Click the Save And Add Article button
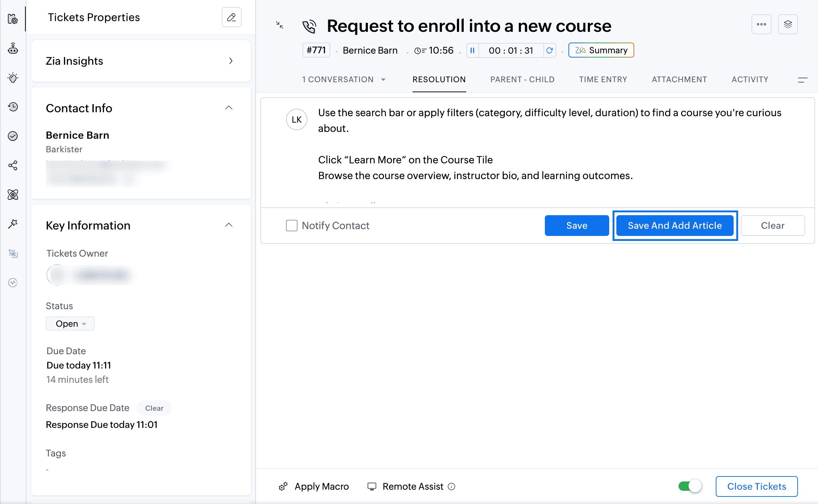 [675, 226]
